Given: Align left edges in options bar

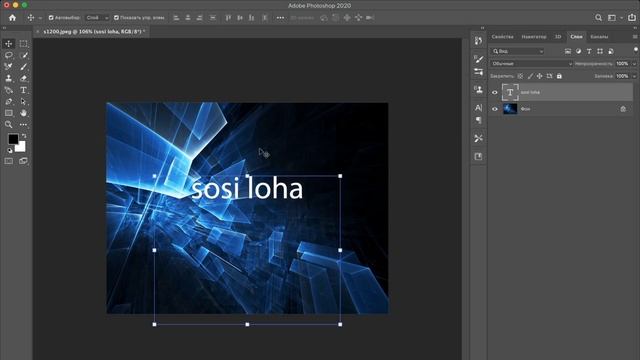Looking at the screenshot, I should click(176, 18).
